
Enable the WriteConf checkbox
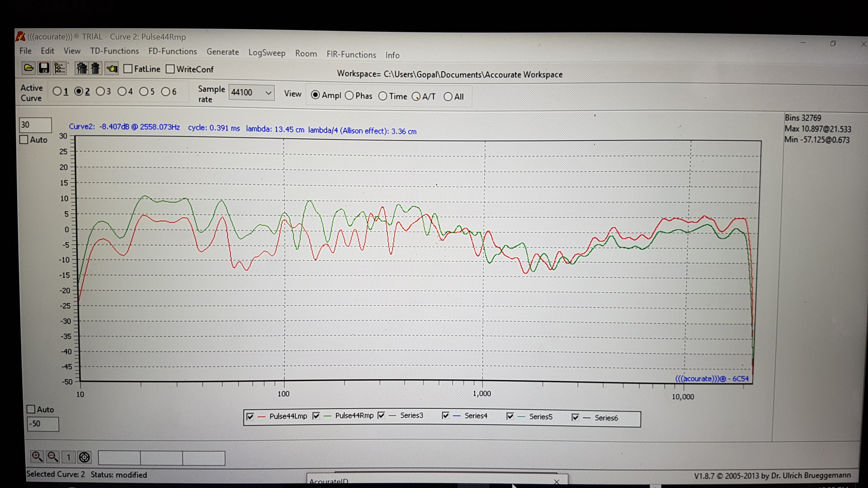coord(170,69)
